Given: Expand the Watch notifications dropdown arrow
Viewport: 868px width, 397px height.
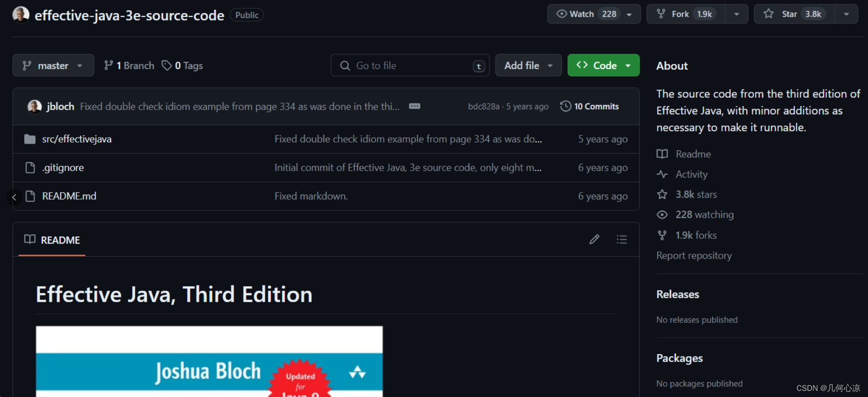Looking at the screenshot, I should pyautogui.click(x=630, y=14).
